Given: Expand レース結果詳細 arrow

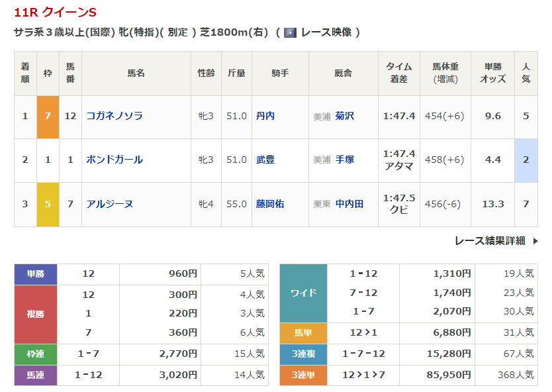Looking at the screenshot, I should 535,241.
